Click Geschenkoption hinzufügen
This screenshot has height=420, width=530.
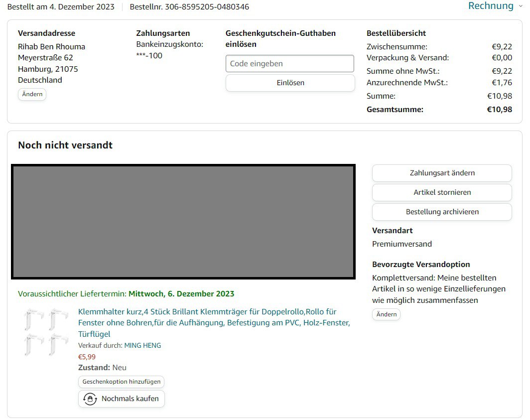121,382
